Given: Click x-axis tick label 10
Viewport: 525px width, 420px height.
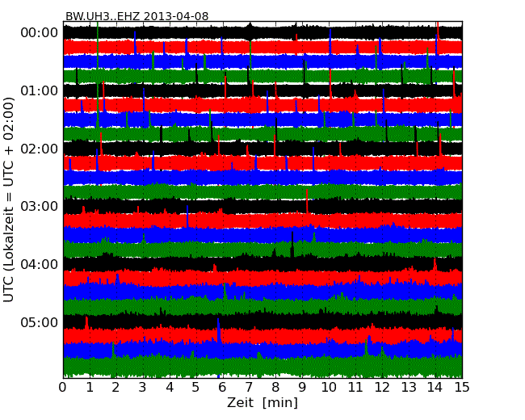Looking at the screenshot, I should (329, 387).
